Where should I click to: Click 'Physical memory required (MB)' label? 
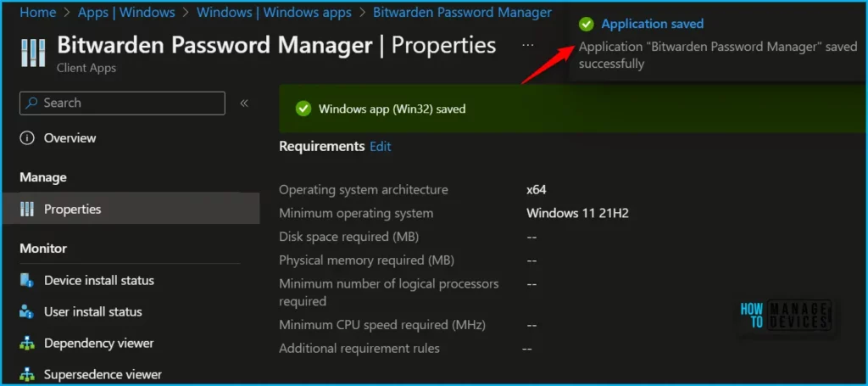click(x=366, y=260)
